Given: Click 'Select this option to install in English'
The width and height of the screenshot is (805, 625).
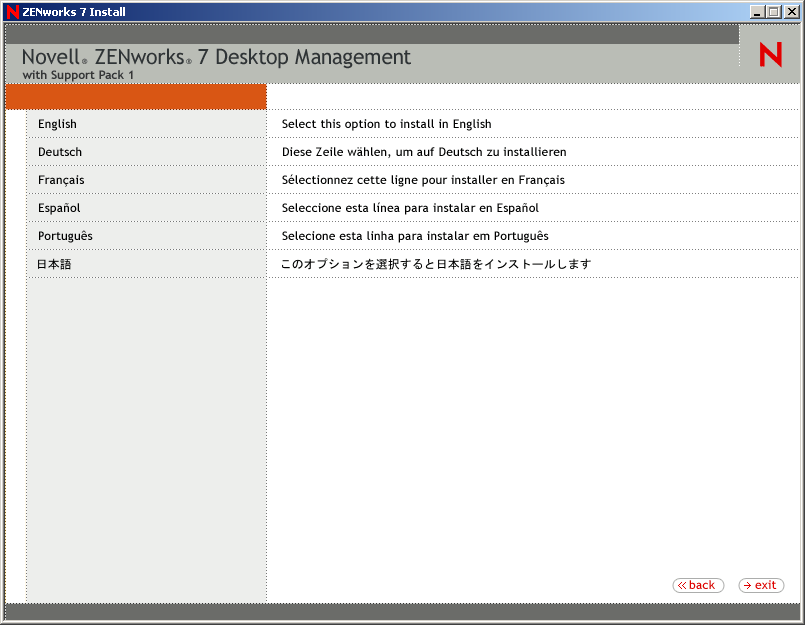Looking at the screenshot, I should 386,124.
